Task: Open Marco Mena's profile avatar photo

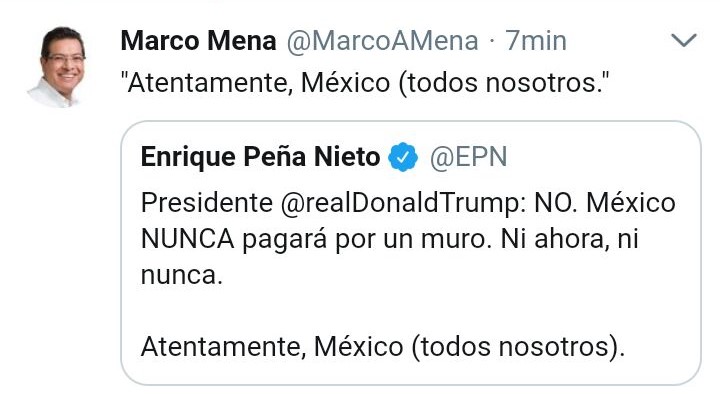Action: click(x=61, y=67)
